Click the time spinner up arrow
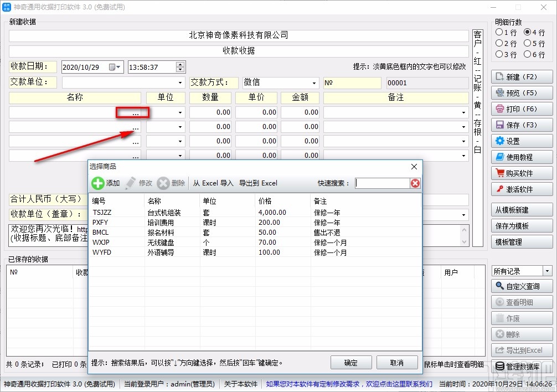The width and height of the screenshot is (557, 392). (x=179, y=64)
